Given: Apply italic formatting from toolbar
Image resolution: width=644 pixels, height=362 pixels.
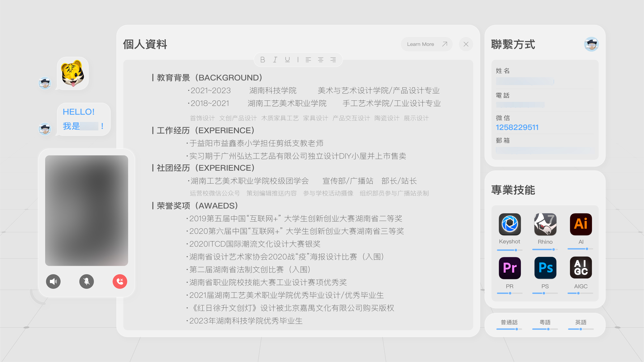Looking at the screenshot, I should [x=275, y=59].
